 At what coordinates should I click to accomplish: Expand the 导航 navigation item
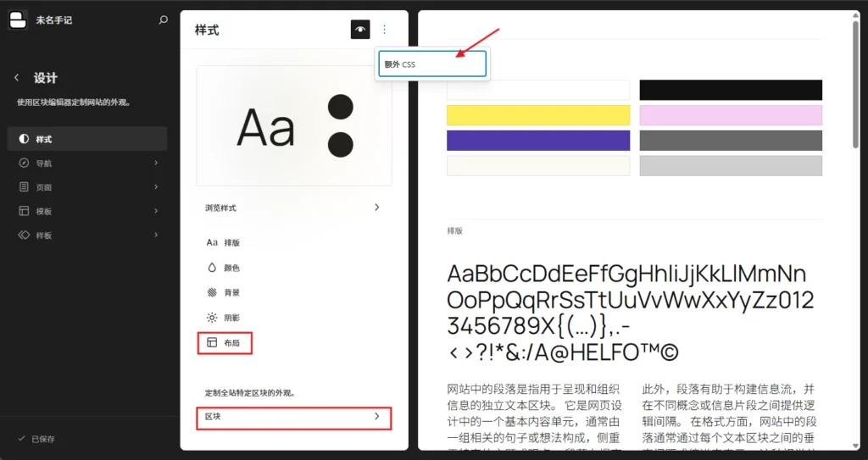coord(87,163)
